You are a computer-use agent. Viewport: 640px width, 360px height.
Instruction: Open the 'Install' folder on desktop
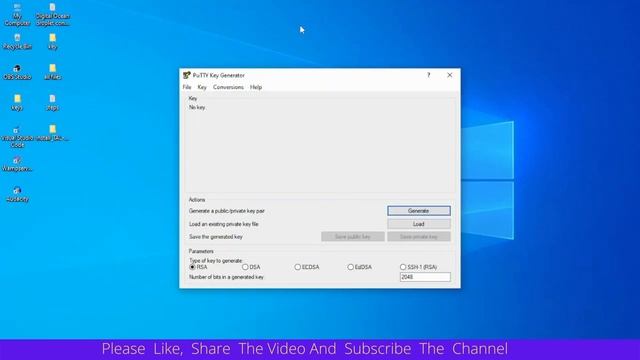(53, 134)
